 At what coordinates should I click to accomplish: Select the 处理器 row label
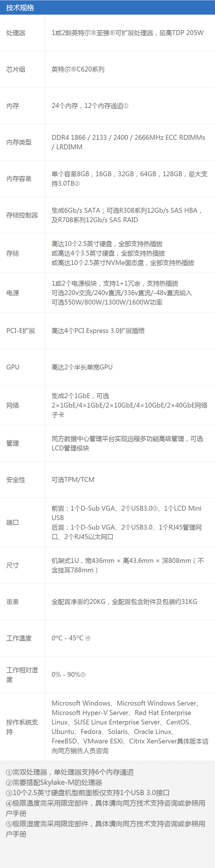coord(15,33)
